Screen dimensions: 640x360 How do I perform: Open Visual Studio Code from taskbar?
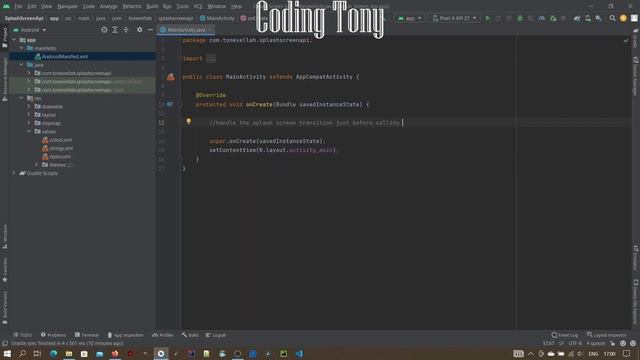coord(299,353)
